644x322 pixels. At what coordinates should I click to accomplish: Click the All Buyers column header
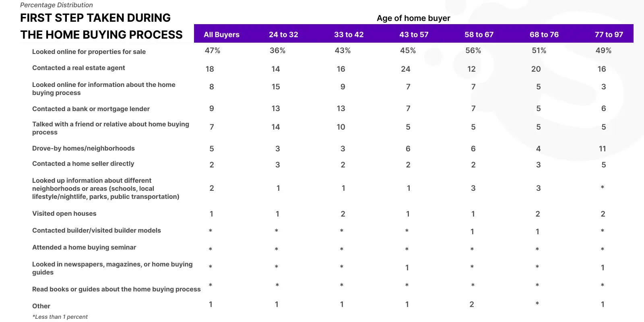click(221, 35)
